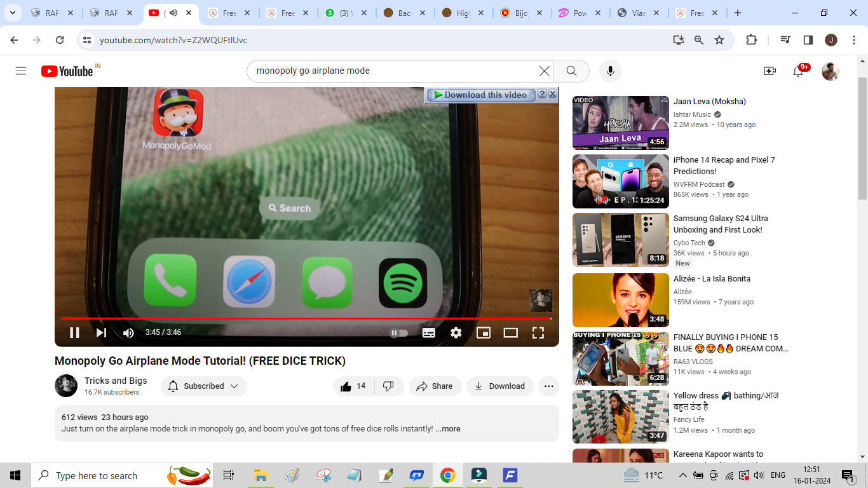Open the Chrome three-dot menu
868x488 pixels.
tap(853, 40)
